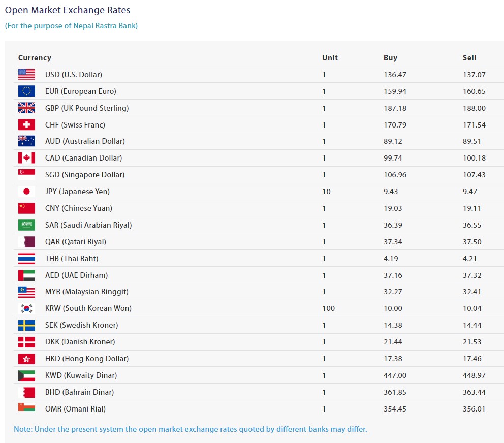This screenshot has width=504, height=443.
Task: Click the Currency column header
Action: coord(35,58)
